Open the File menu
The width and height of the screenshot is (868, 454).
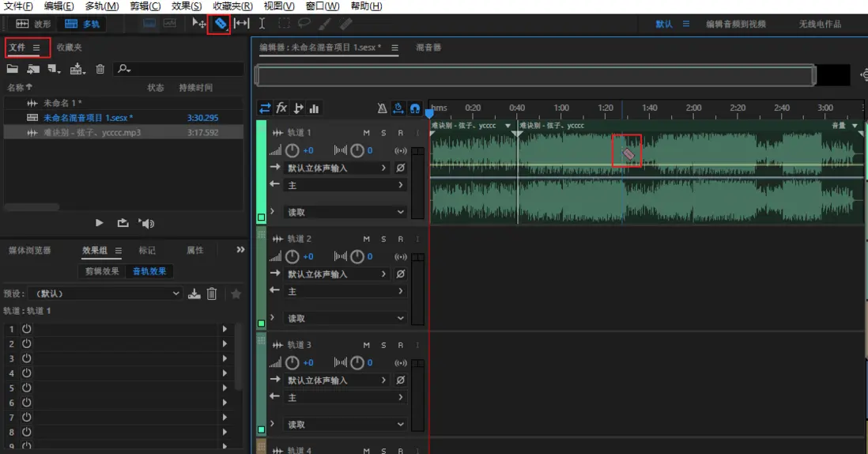pos(18,6)
